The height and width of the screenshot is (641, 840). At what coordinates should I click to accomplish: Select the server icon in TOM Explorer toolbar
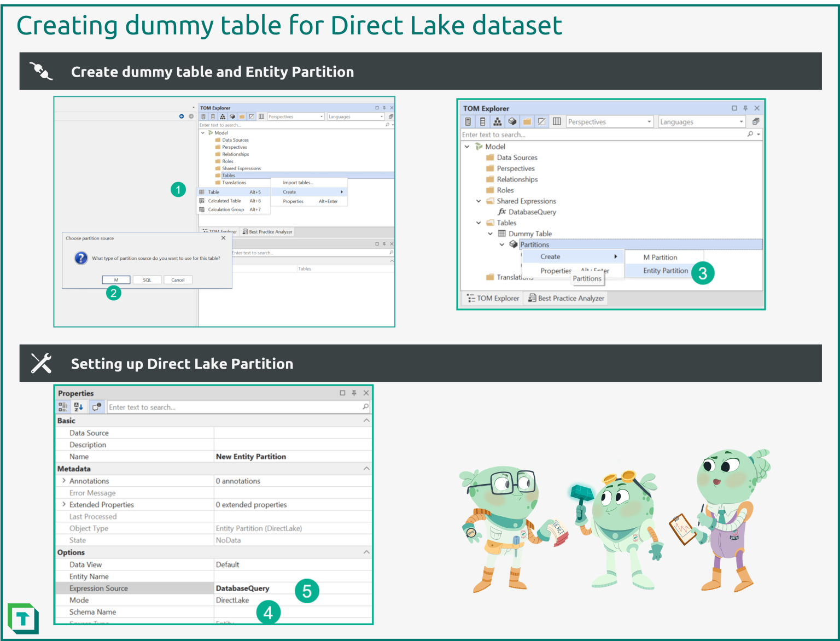(468, 121)
